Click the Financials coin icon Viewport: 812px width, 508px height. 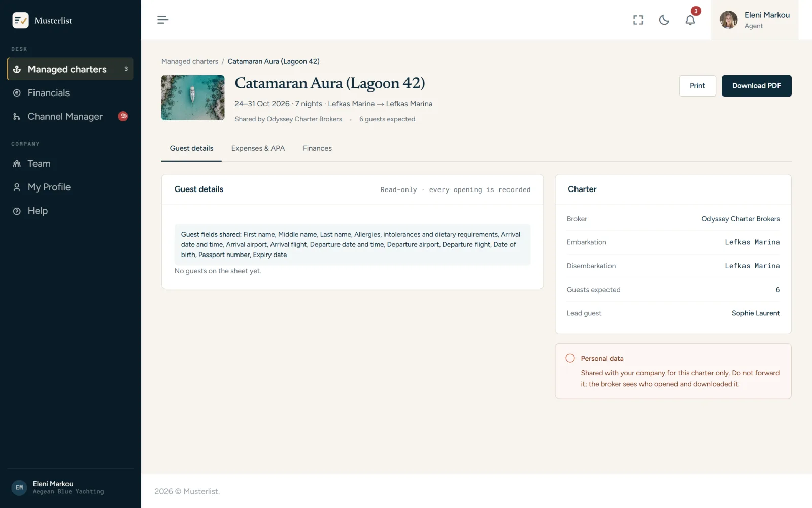[17, 93]
